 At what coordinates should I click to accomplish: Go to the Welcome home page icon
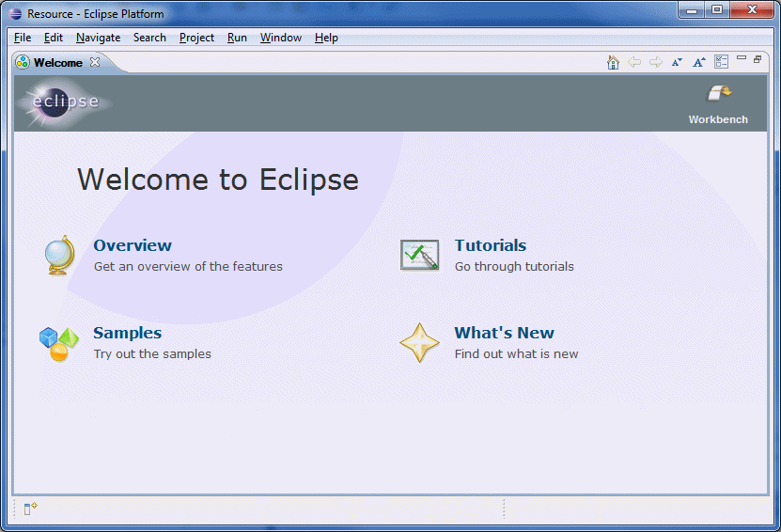coord(613,62)
